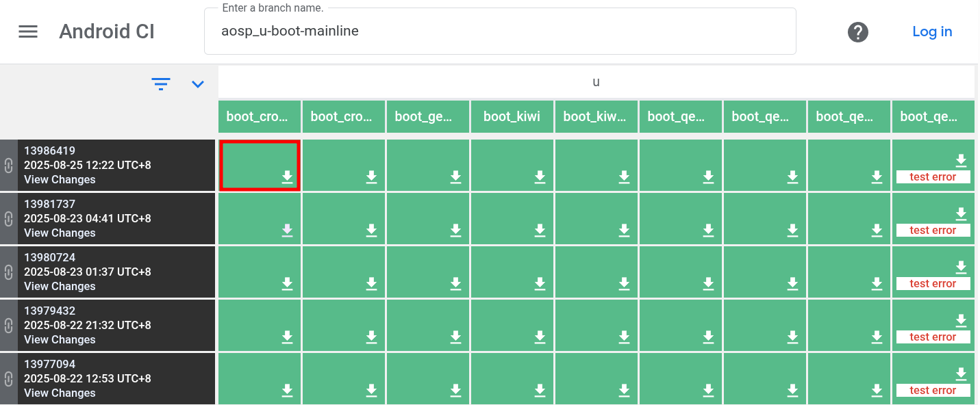Click the 'u' branch group header
Viewport: 980px width, 405px height.
596,82
